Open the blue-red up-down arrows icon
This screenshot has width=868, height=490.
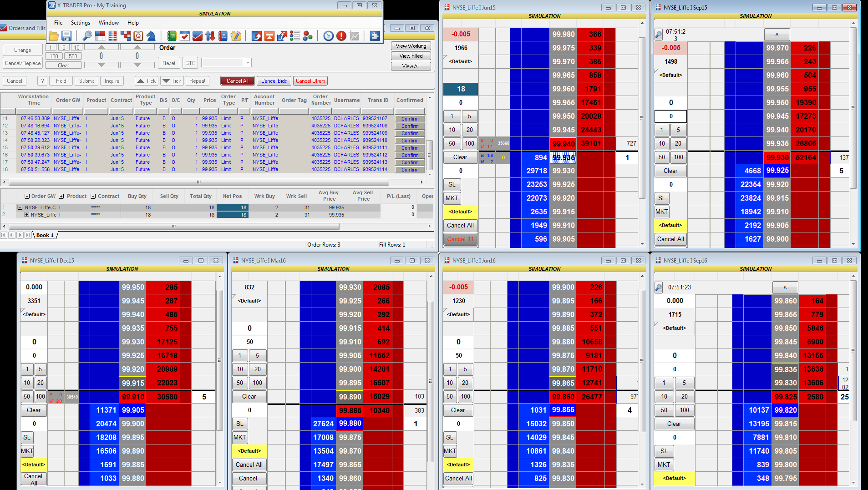[x=210, y=36]
